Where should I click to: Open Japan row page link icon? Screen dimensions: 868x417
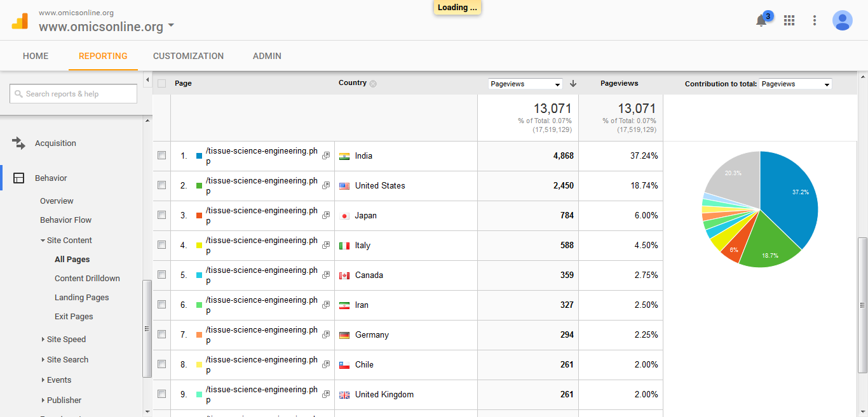pyautogui.click(x=326, y=215)
